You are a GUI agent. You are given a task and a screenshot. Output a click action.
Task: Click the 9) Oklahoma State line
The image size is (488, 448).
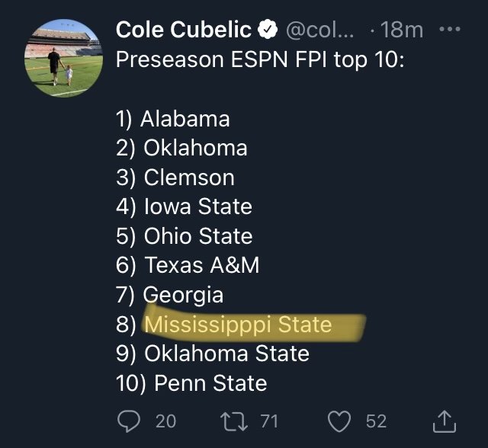click(x=213, y=354)
